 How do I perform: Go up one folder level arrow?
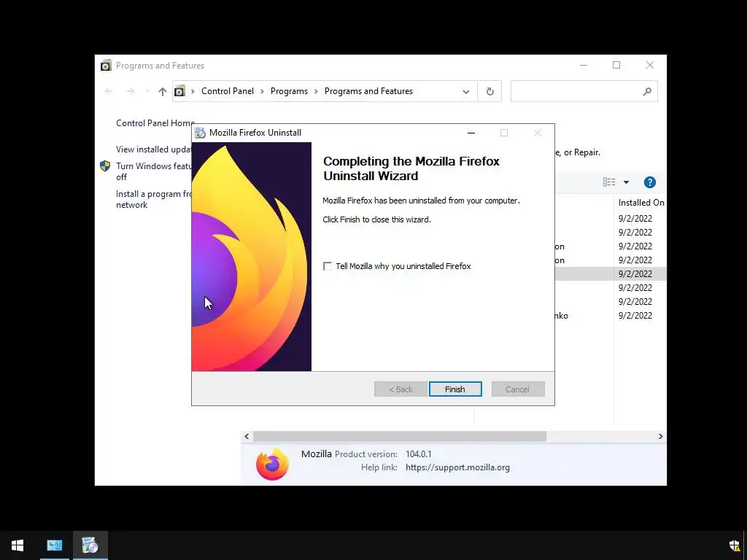click(x=163, y=91)
